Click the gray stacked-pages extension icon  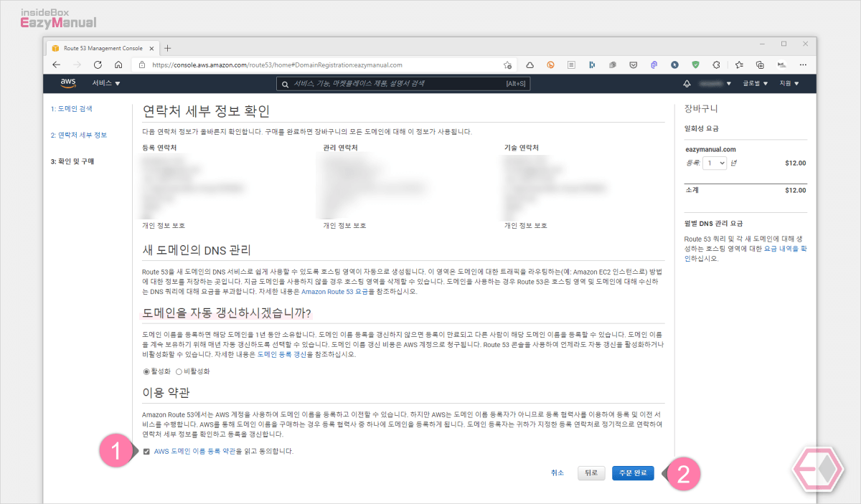point(613,65)
